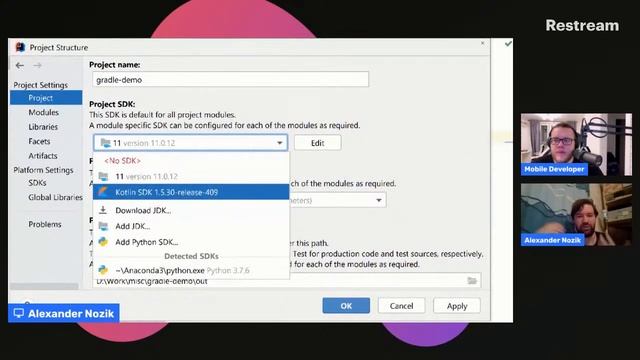Click the Download JDK arrow icon
The height and width of the screenshot is (360, 640).
103,210
